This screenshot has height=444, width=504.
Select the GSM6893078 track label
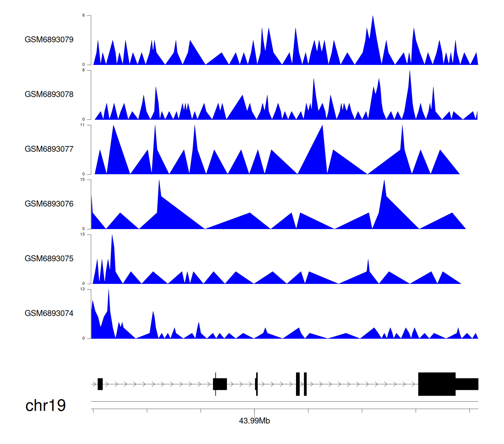[x=49, y=95]
